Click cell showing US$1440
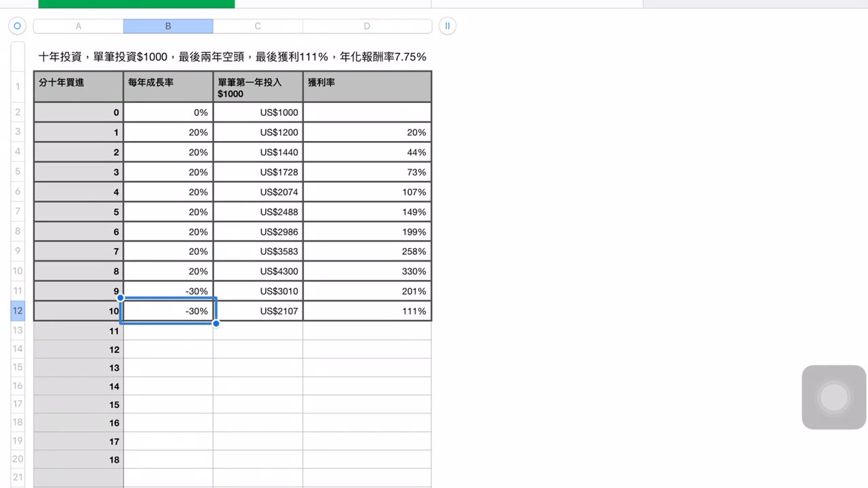 coord(258,152)
